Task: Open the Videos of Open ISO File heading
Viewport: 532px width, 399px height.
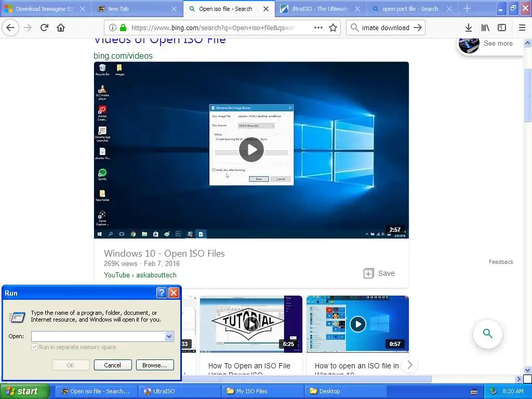Action: pyautogui.click(x=159, y=41)
